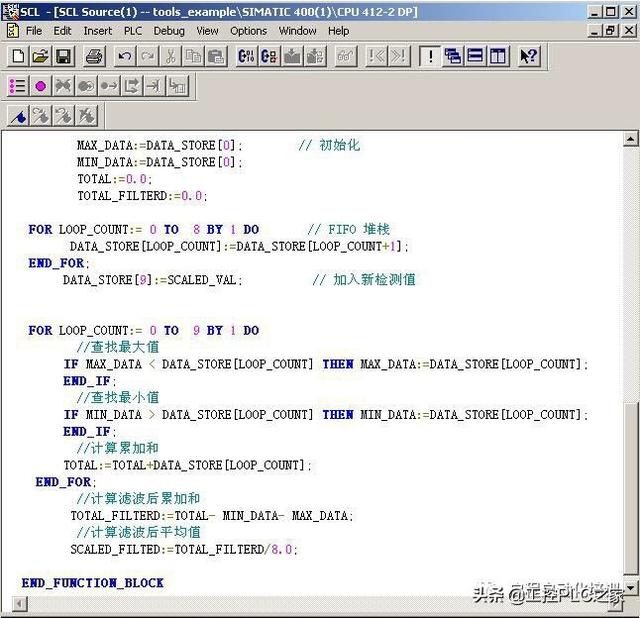Jump to the previous error icon
This screenshot has width=640, height=618.
376,56
